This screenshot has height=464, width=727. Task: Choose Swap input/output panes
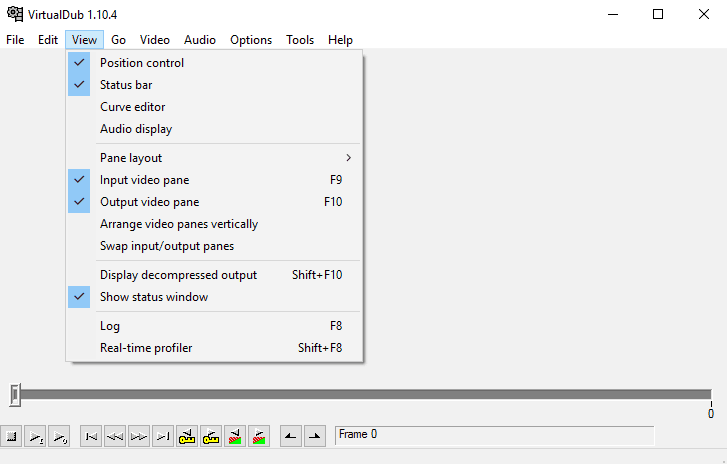214,246
